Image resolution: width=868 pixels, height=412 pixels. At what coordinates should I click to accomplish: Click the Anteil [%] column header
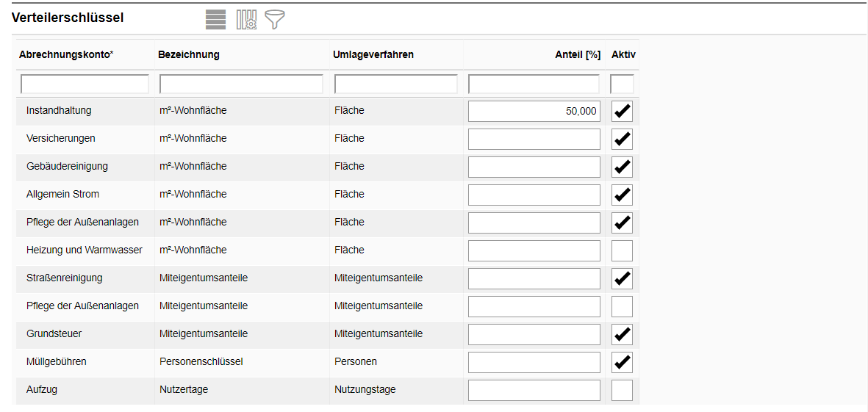pyautogui.click(x=577, y=55)
